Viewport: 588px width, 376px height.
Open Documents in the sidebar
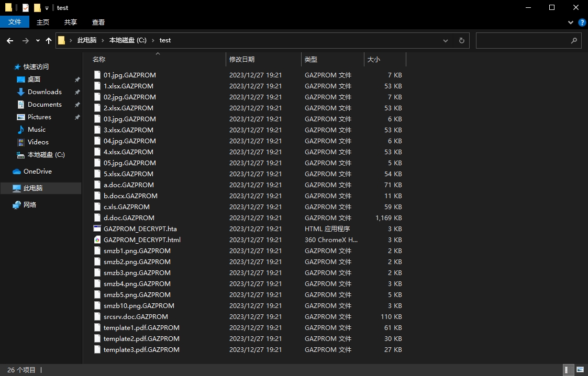(45, 105)
